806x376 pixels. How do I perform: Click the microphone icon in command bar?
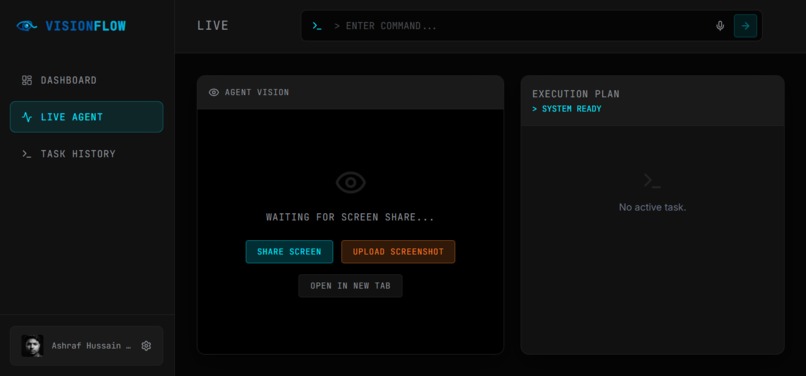pyautogui.click(x=720, y=26)
